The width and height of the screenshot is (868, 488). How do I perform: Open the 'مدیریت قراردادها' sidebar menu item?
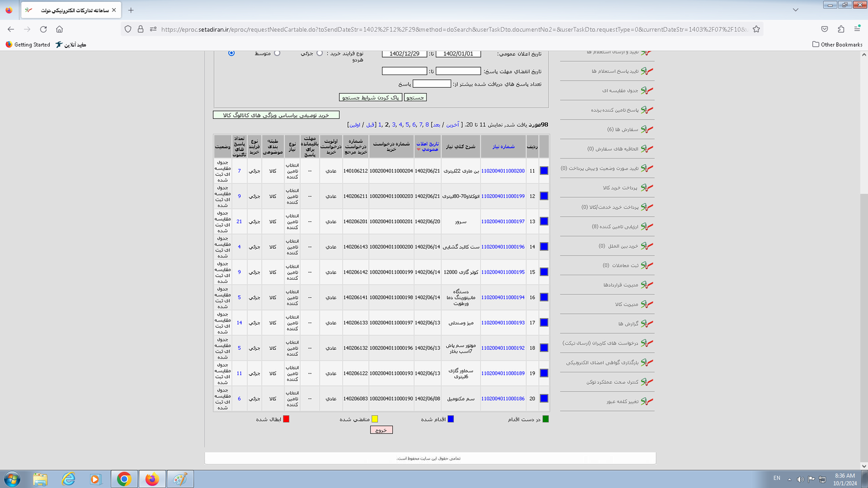tap(620, 285)
